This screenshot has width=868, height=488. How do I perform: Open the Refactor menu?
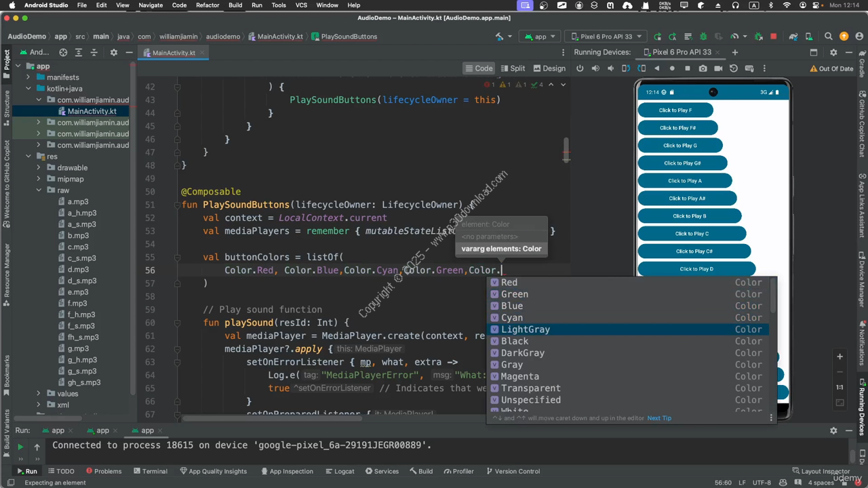tap(208, 5)
